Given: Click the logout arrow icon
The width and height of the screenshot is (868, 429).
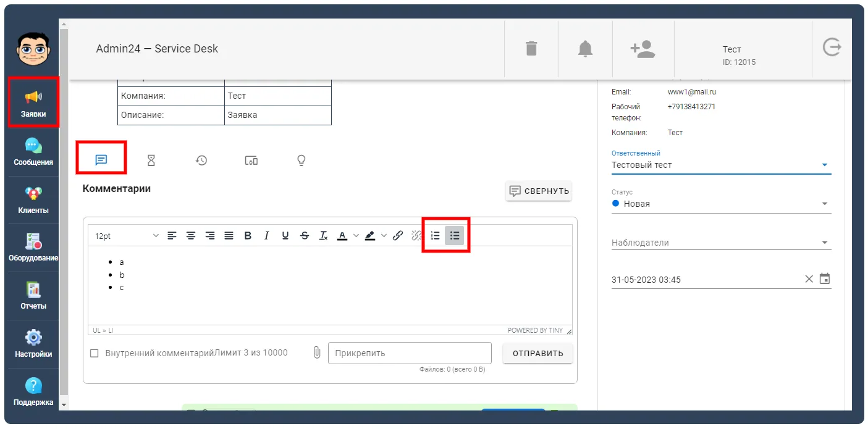Looking at the screenshot, I should click(x=832, y=48).
